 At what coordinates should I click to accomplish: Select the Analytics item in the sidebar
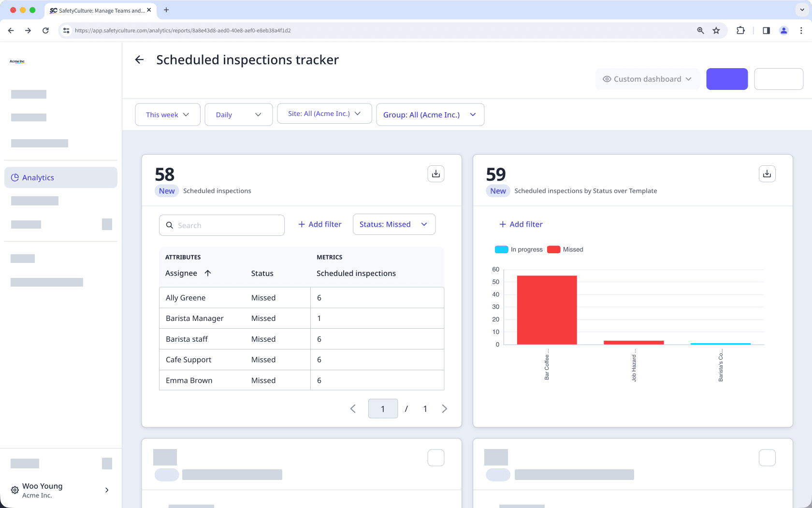38,177
